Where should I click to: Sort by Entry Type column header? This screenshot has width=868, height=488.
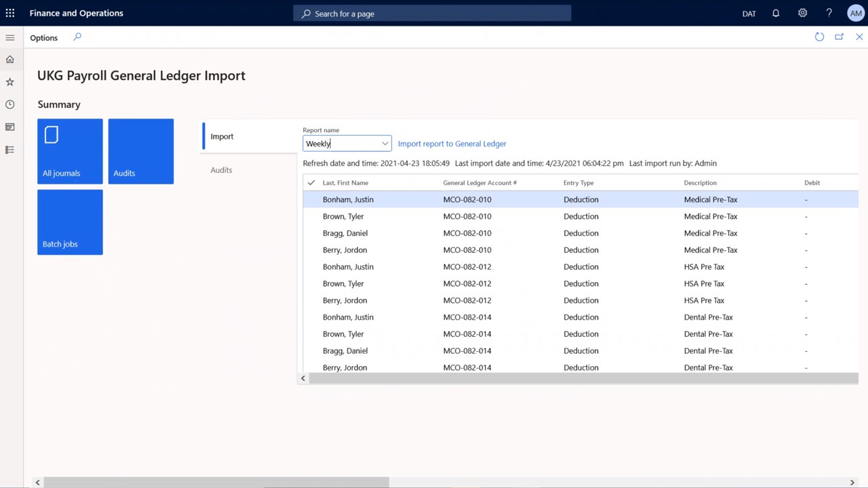pyautogui.click(x=578, y=183)
